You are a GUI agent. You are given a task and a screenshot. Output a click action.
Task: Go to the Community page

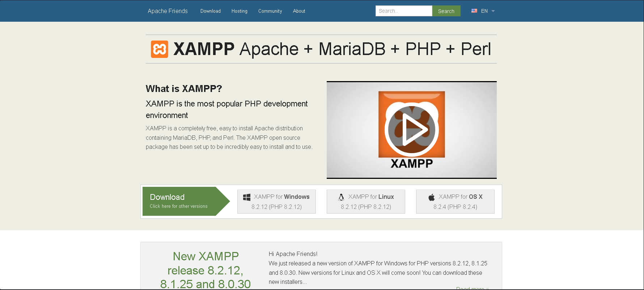coord(270,11)
